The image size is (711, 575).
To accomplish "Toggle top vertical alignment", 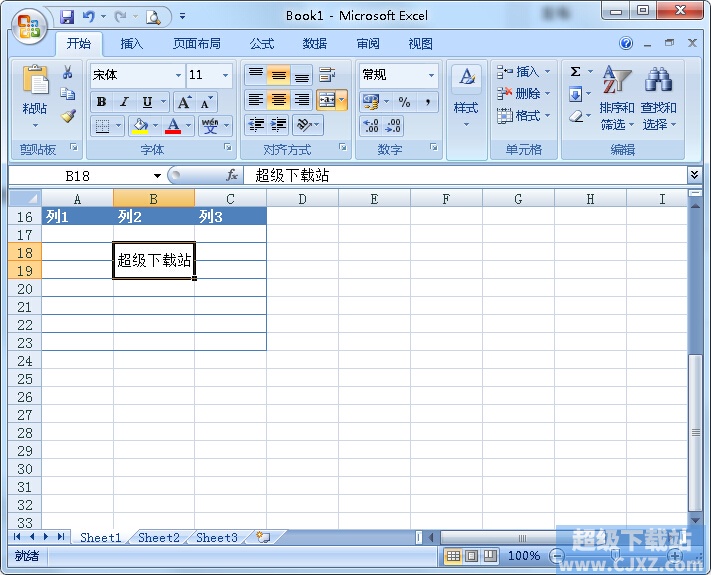I will 256,74.
